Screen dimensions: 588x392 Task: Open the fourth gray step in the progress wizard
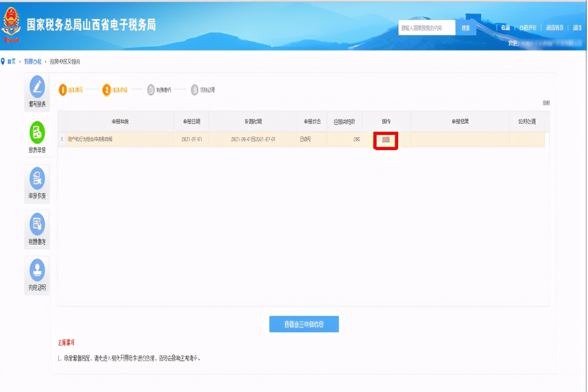[194, 90]
